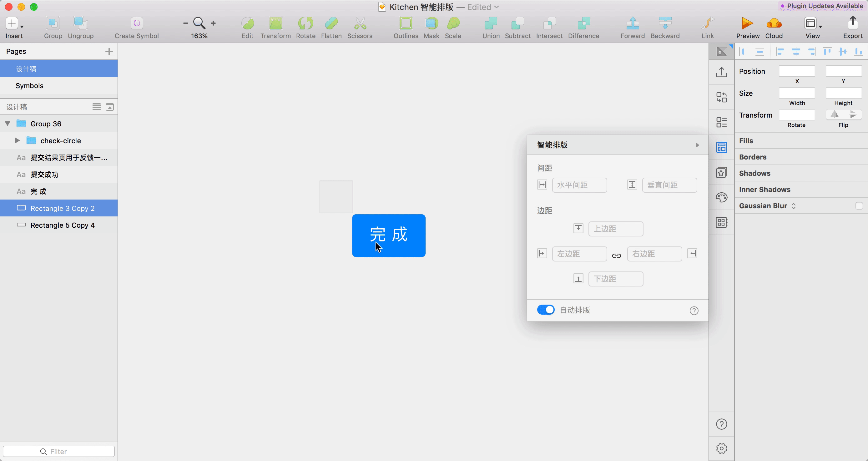Open the Preview play icon
Viewport: 868px width, 461px height.
[747, 23]
